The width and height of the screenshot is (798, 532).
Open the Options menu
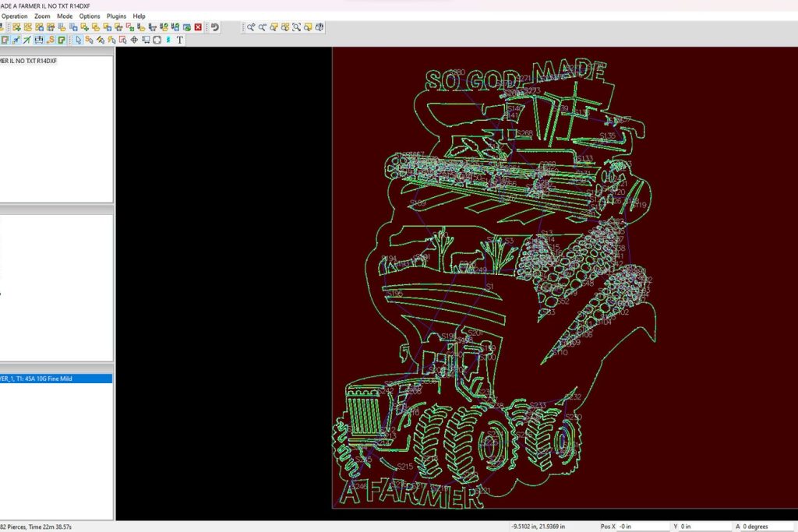pyautogui.click(x=90, y=16)
